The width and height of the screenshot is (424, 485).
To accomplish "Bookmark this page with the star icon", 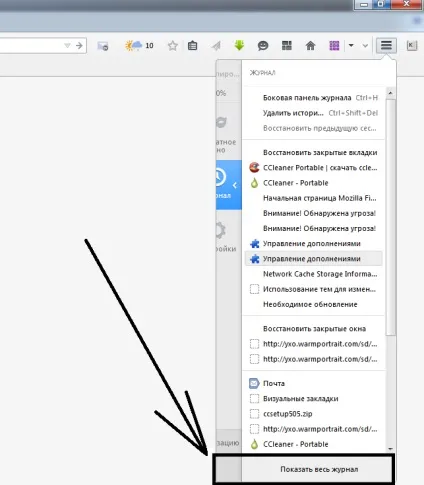I will (x=173, y=46).
